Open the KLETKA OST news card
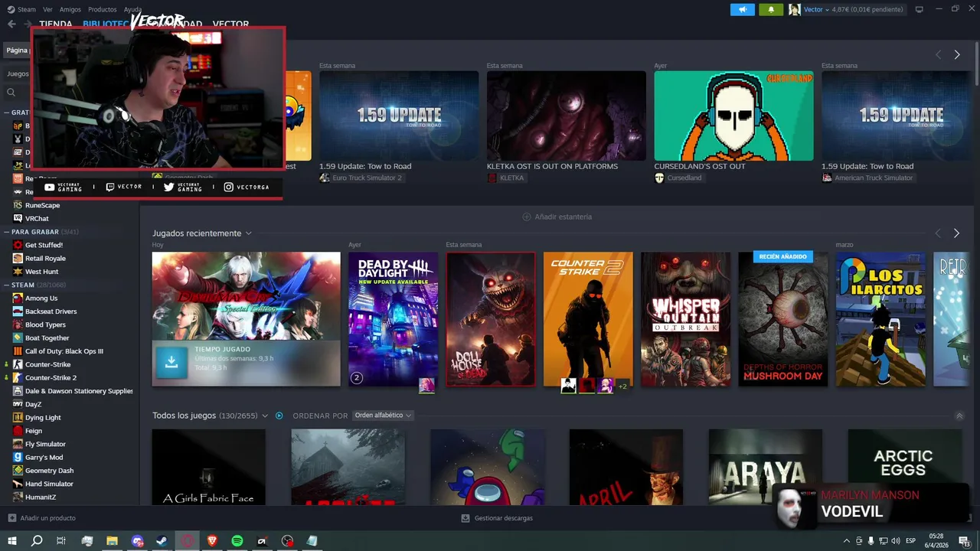The width and height of the screenshot is (980, 551). [x=567, y=116]
